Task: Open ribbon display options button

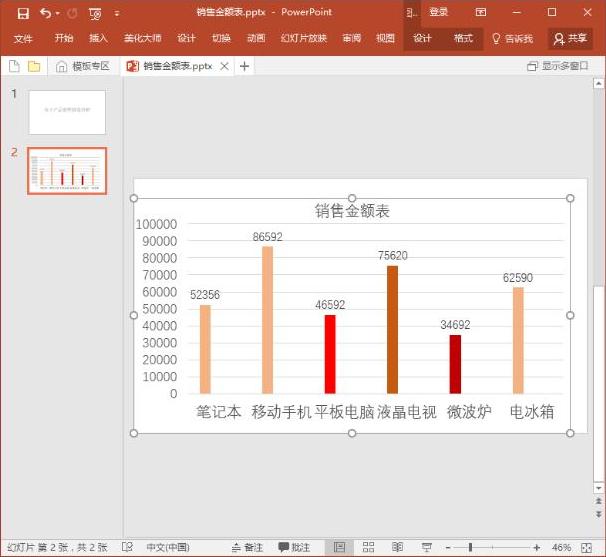Action: (x=481, y=12)
